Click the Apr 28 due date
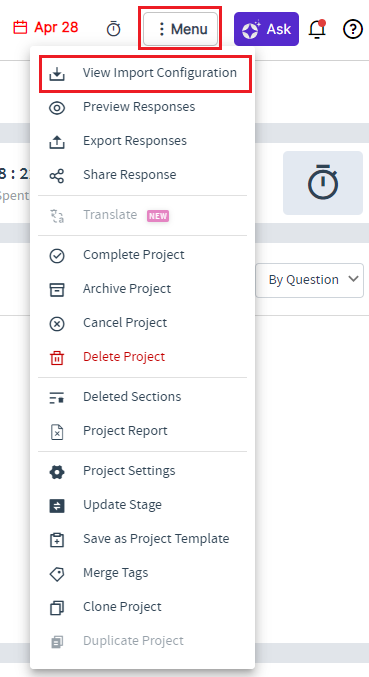 pos(45,28)
